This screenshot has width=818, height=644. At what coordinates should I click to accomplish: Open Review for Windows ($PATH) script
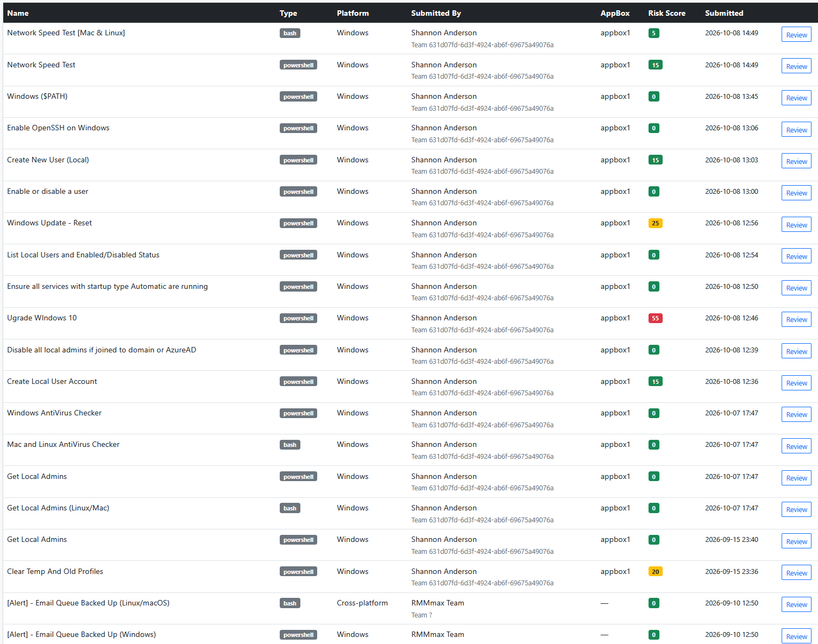click(x=796, y=98)
